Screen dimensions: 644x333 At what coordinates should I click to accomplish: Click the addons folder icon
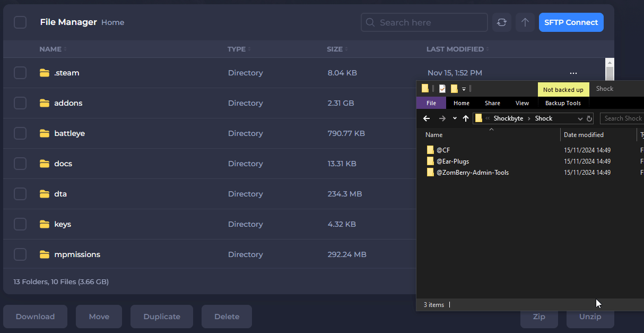45,103
